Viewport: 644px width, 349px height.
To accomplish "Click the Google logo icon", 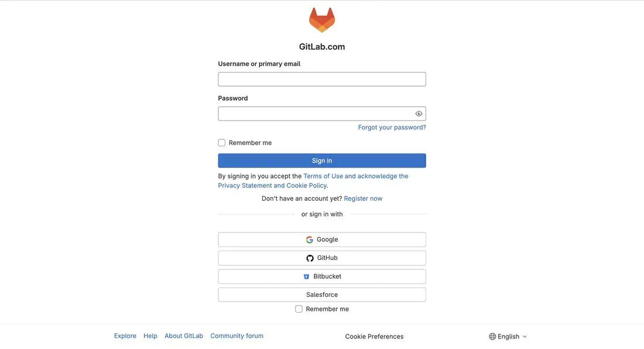I will tap(310, 239).
